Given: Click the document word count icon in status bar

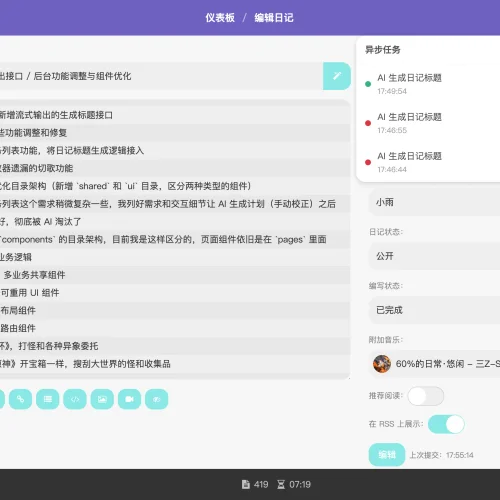Looking at the screenshot, I should [x=246, y=484].
